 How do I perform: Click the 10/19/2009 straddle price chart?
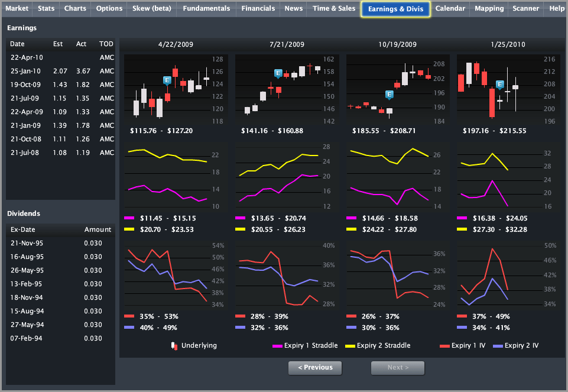tap(397, 176)
